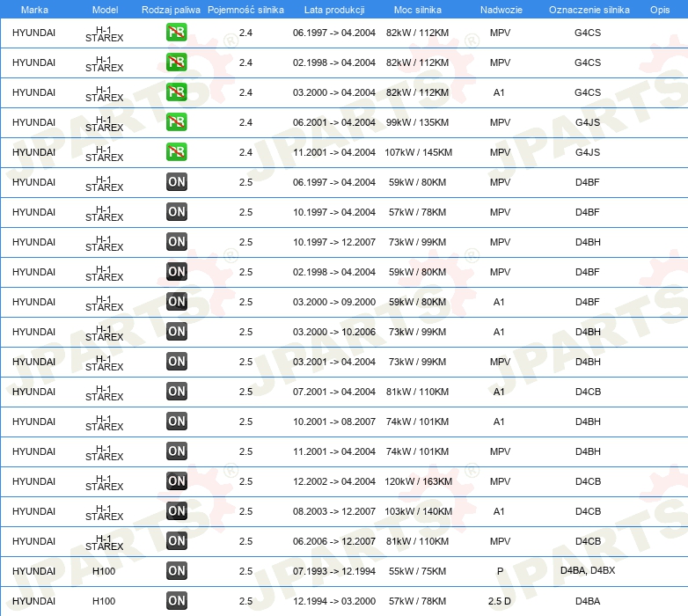
Task: Click the date cell 12.2002 -> 04.2004
Action: (334, 481)
